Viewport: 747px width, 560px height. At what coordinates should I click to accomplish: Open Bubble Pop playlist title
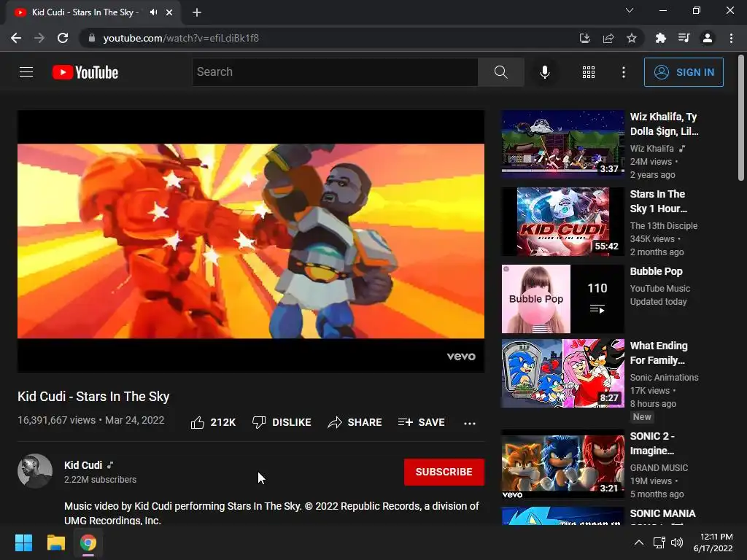click(656, 271)
